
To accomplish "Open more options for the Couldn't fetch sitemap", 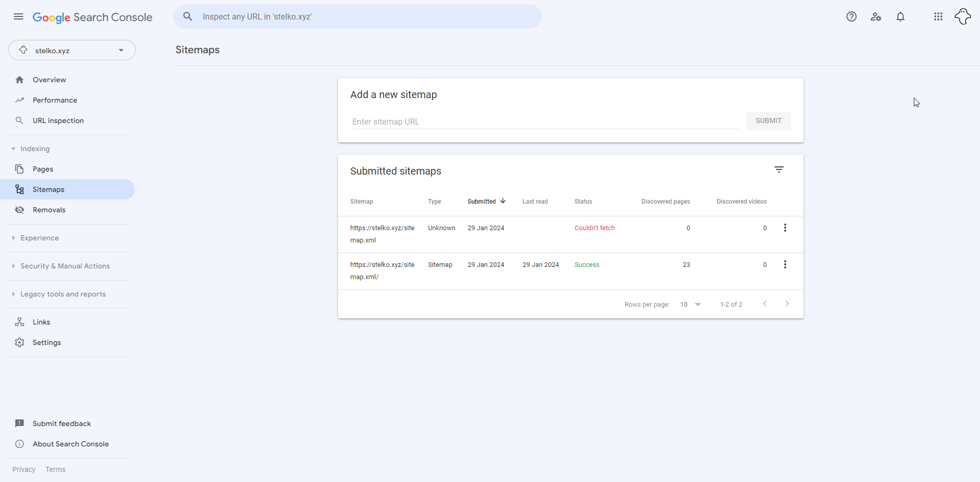I will [x=785, y=228].
